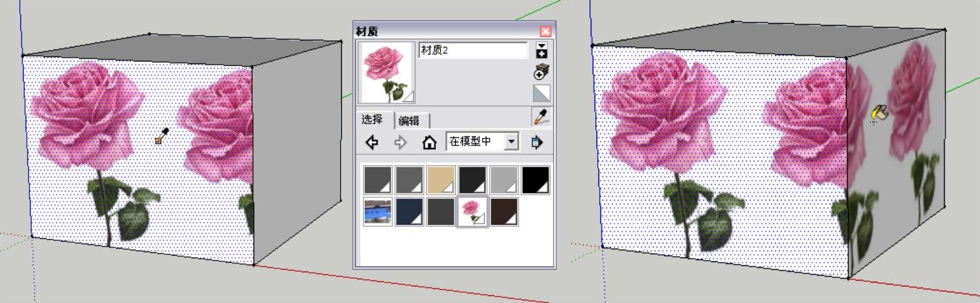
Task: Select the first dark gray swatch
Action: point(378,180)
